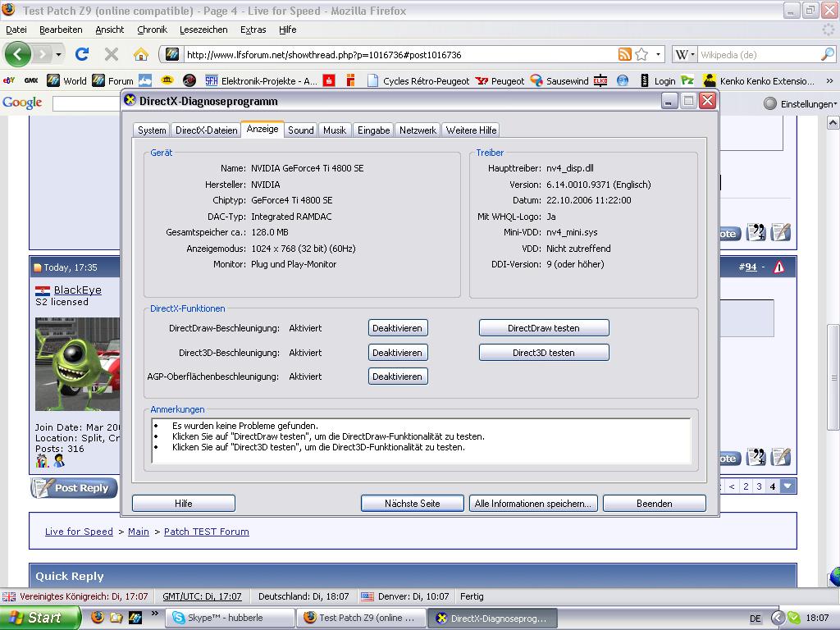Image resolution: width=840 pixels, height=630 pixels.
Task: Deactivate DirectDraw-Beschleunigung
Action: (398, 328)
